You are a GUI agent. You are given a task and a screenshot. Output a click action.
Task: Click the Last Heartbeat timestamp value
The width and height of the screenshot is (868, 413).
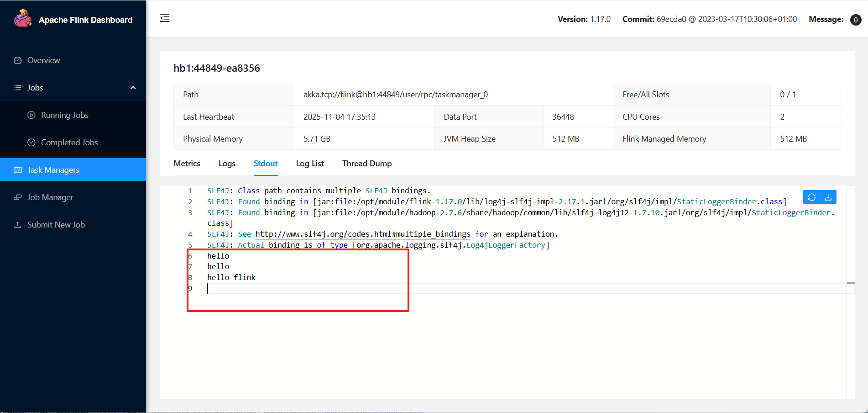[340, 117]
